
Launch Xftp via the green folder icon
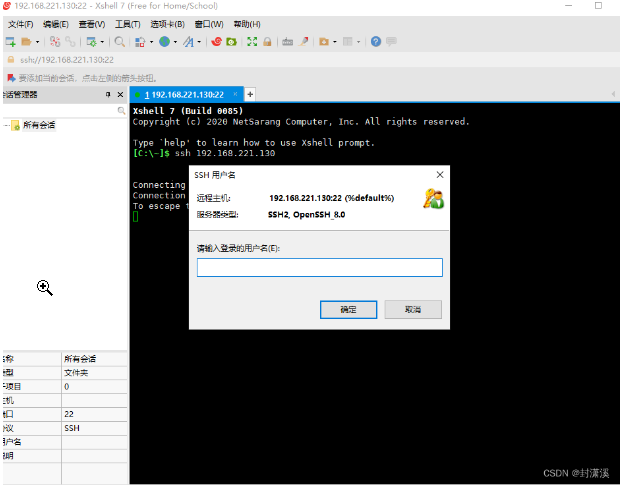click(x=231, y=42)
